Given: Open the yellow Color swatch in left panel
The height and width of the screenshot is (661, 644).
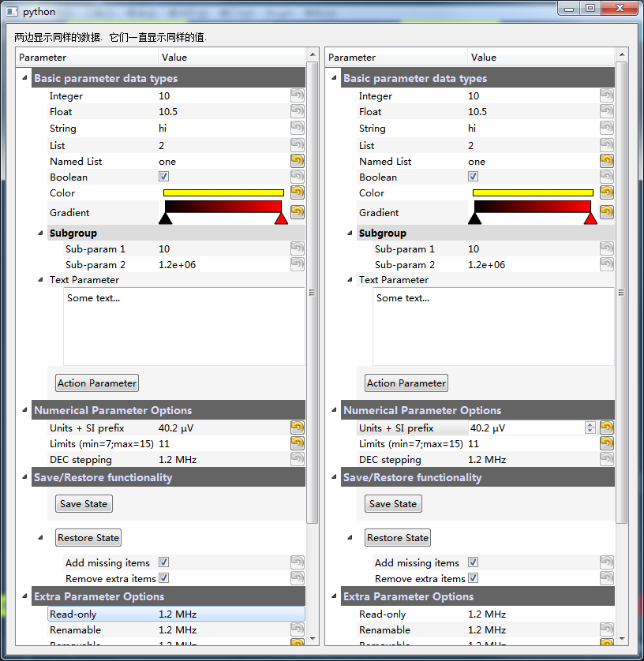Looking at the screenshot, I should (223, 193).
